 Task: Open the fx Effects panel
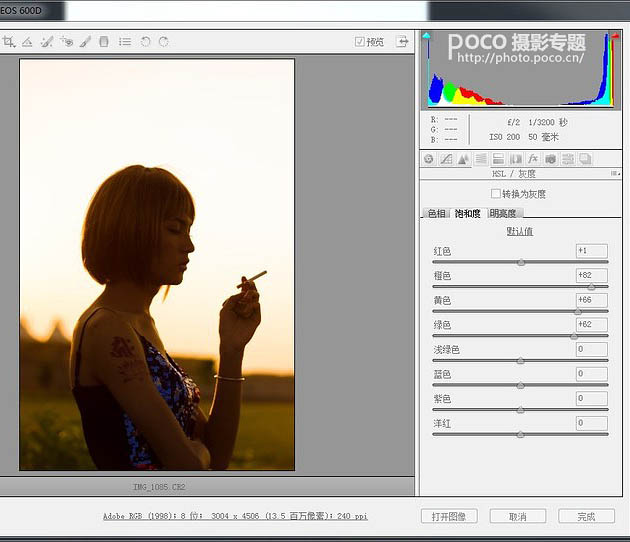pyautogui.click(x=533, y=159)
